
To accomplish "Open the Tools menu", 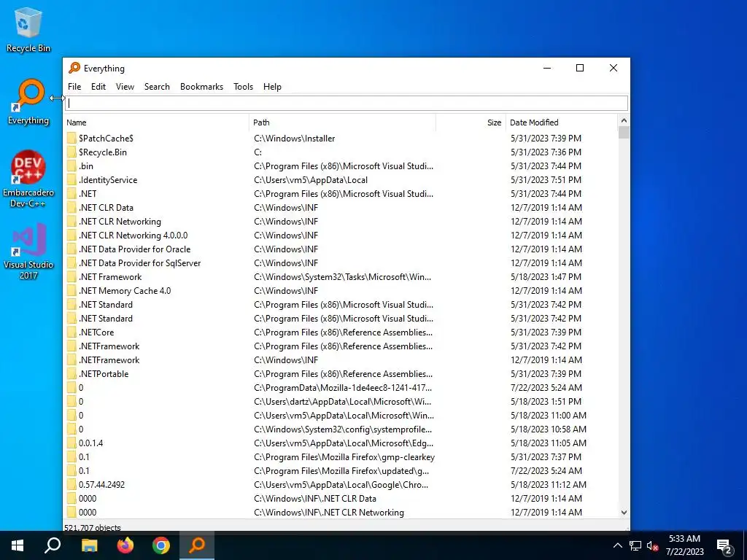I will (243, 87).
